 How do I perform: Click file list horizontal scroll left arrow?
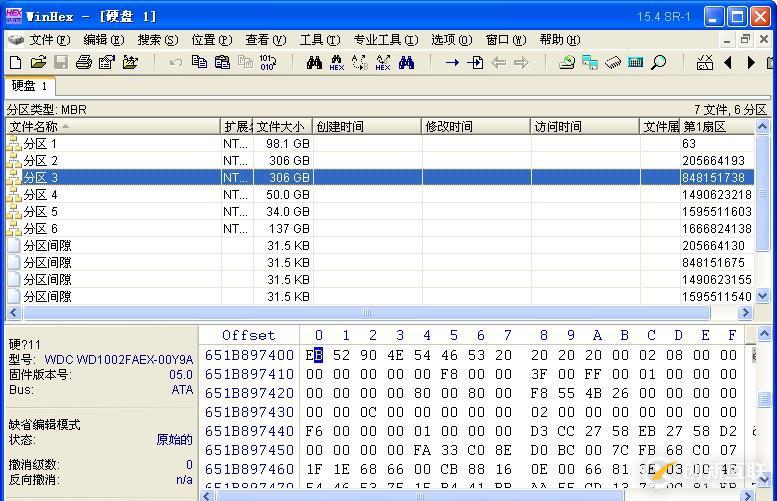13,312
